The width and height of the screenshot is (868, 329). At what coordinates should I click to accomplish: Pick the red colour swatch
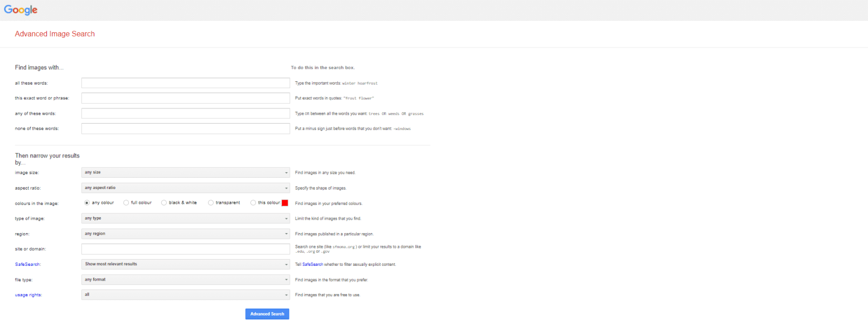click(285, 203)
